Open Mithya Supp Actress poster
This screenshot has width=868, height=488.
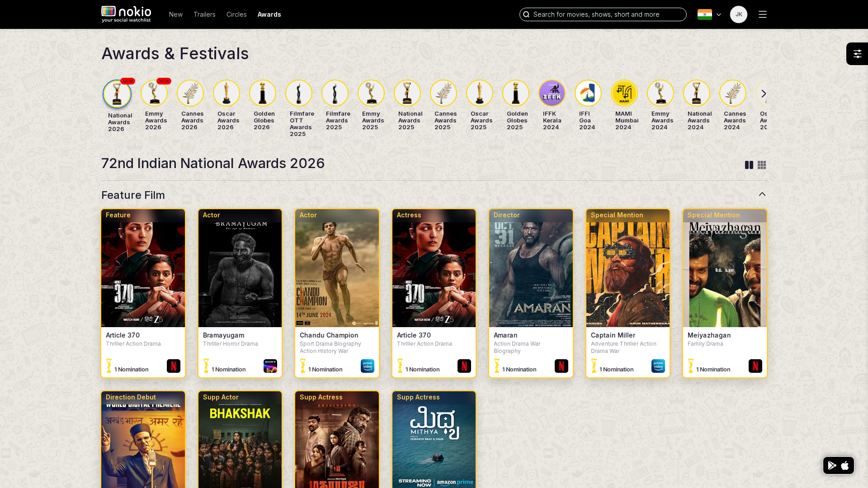434,440
